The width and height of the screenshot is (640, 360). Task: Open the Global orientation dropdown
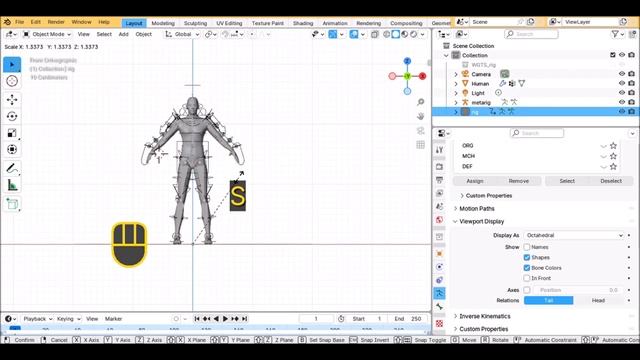click(x=182, y=34)
